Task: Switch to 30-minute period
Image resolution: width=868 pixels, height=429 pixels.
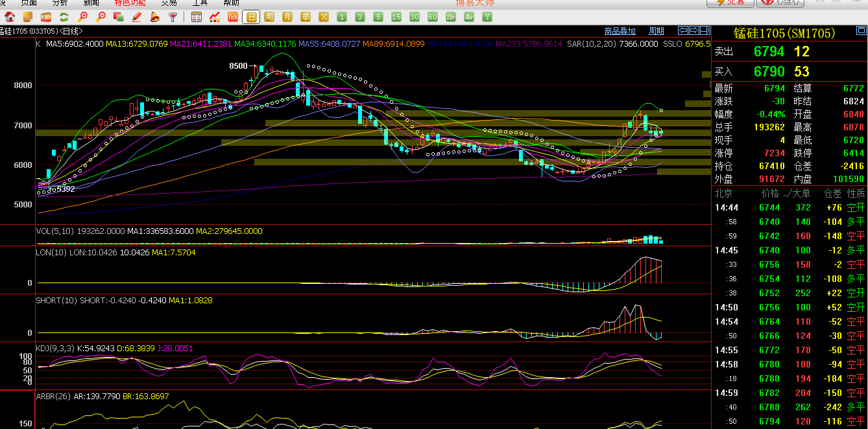Action: click(x=415, y=17)
